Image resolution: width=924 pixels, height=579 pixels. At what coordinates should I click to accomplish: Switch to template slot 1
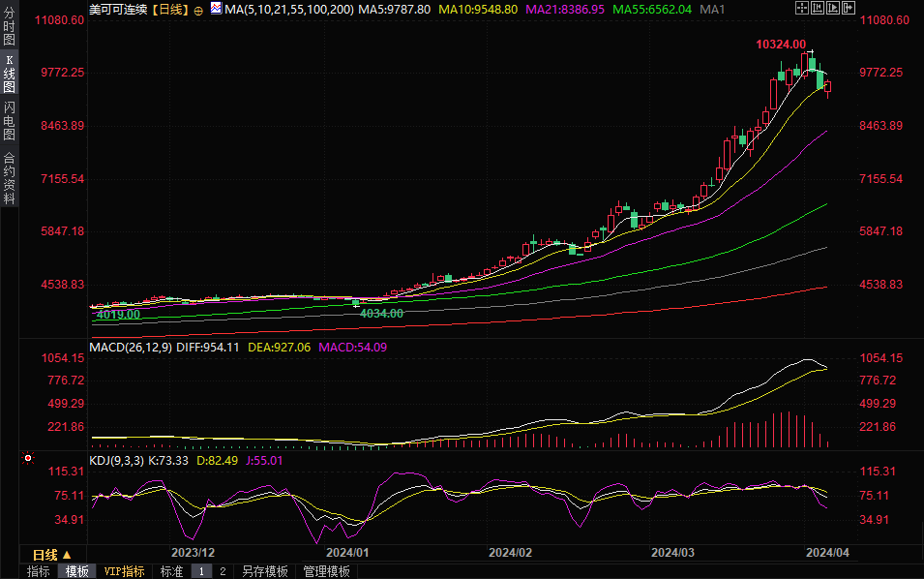click(x=201, y=571)
